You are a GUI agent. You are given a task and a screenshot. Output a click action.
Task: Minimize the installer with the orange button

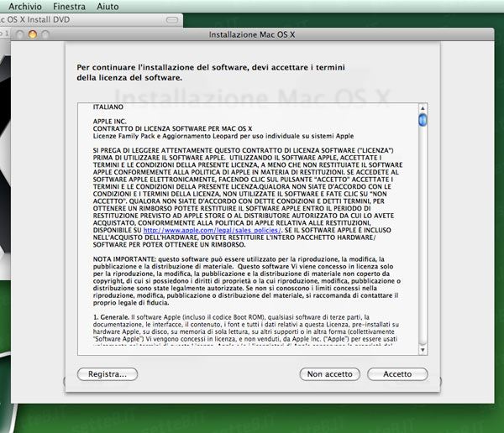pos(34,34)
